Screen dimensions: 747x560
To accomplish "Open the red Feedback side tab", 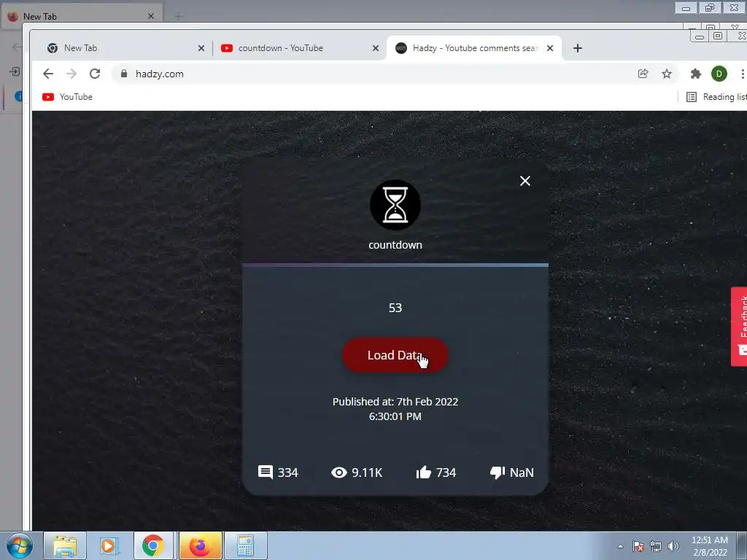I will point(740,326).
